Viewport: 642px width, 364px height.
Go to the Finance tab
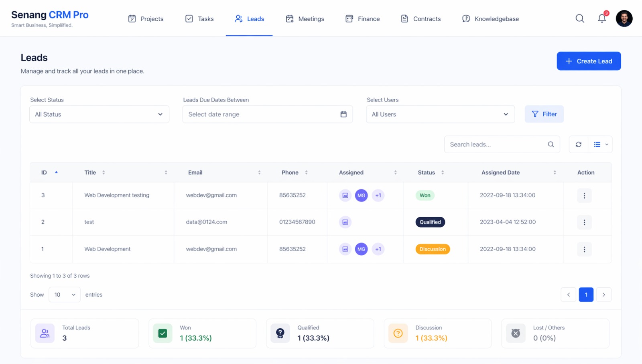(x=363, y=19)
